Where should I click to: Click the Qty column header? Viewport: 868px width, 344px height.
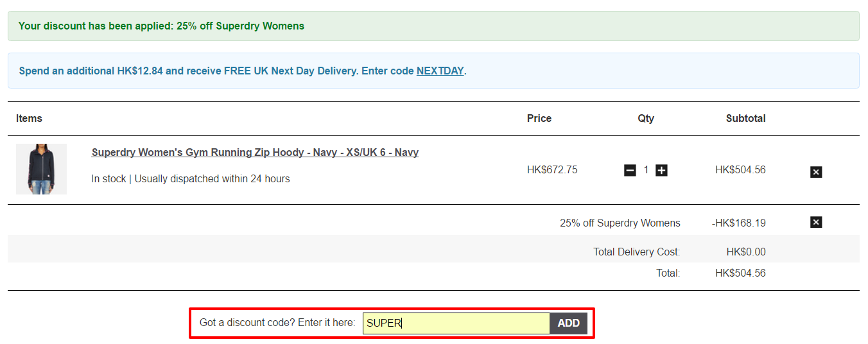[x=646, y=118]
